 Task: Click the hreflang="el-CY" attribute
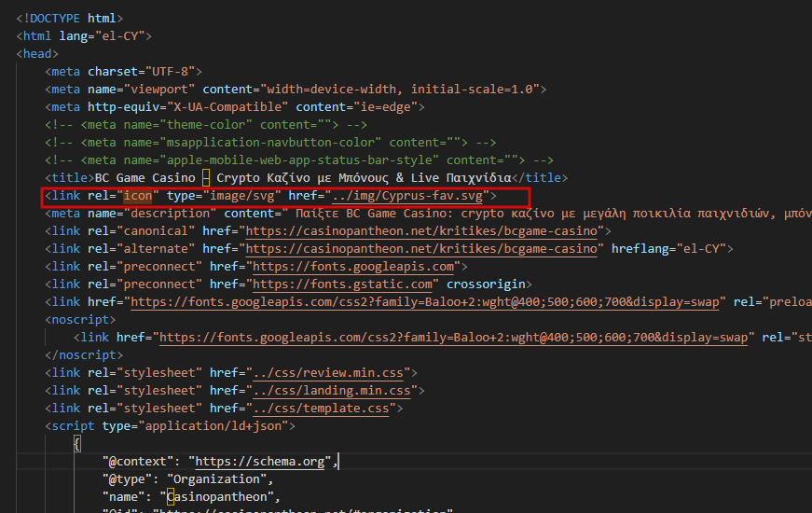668,249
